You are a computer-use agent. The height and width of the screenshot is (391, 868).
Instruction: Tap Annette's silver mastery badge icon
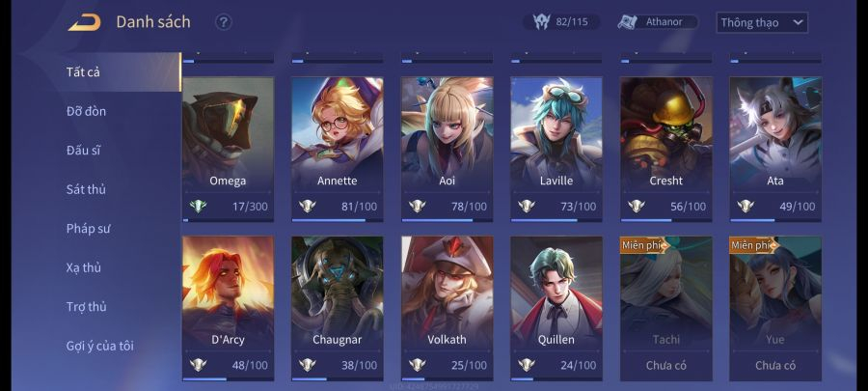(x=308, y=207)
